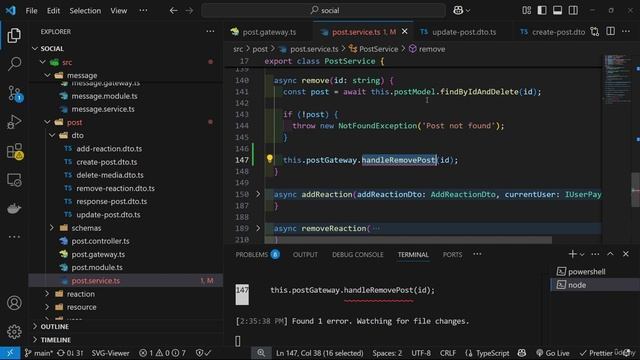Show code actions lightbulb on line 147
Screen dimensions: 640x360
pos(269,159)
